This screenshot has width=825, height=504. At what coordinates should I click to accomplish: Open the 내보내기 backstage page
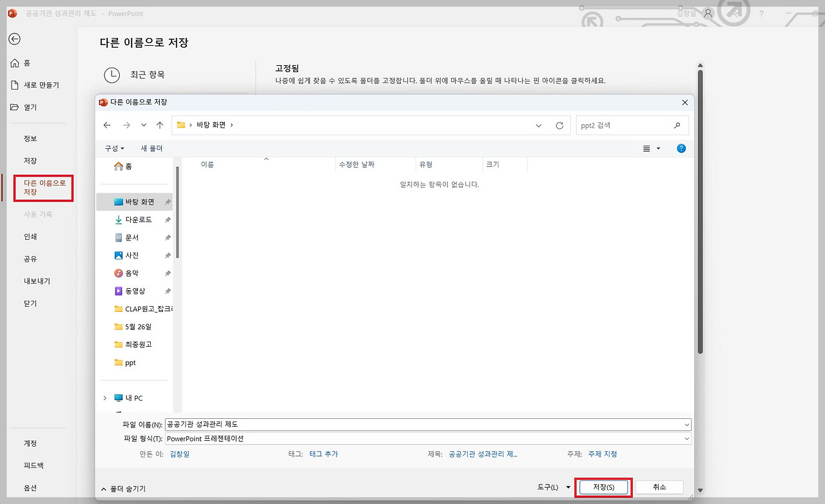pos(37,281)
